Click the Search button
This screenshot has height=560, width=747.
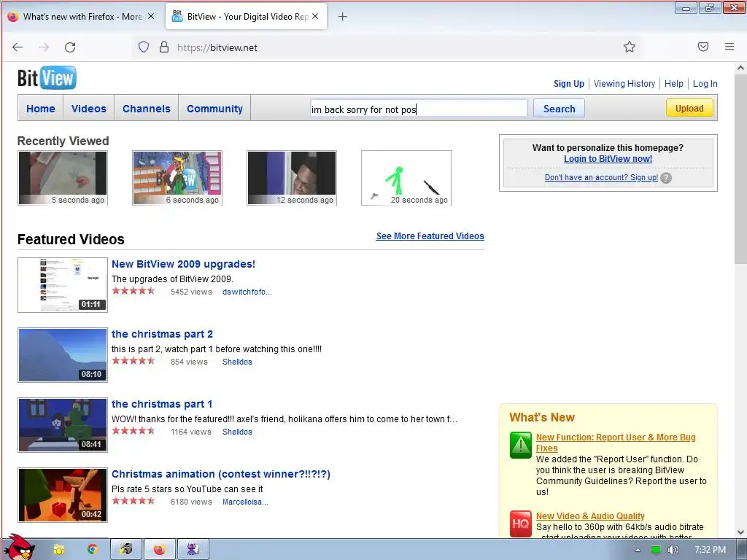pyautogui.click(x=559, y=109)
